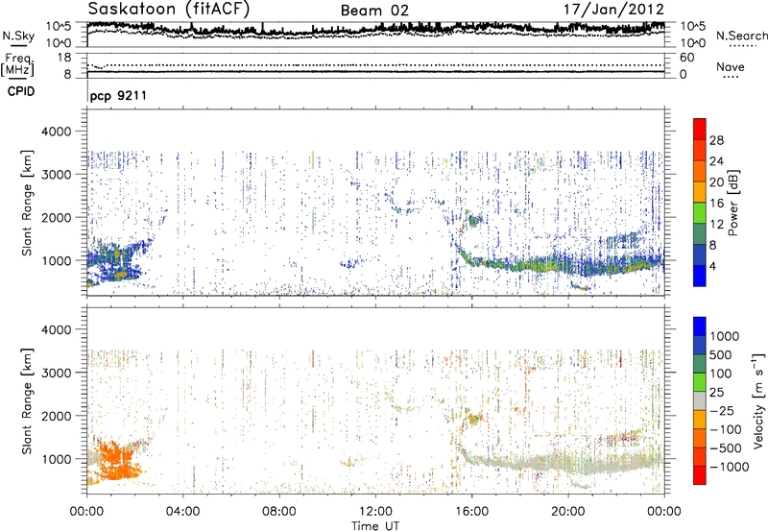Image resolution: width=768 pixels, height=532 pixels.
Task: Click the Nave axis value '60'
Action: pos(687,58)
